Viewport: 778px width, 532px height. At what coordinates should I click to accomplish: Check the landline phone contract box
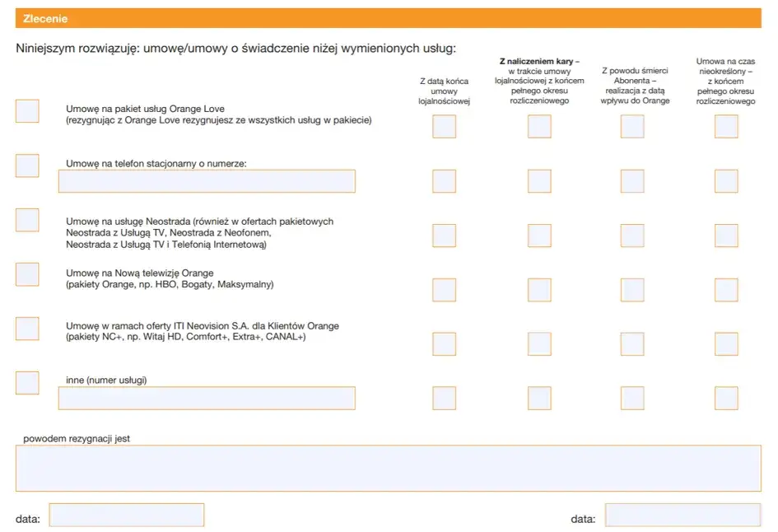pos(27,166)
